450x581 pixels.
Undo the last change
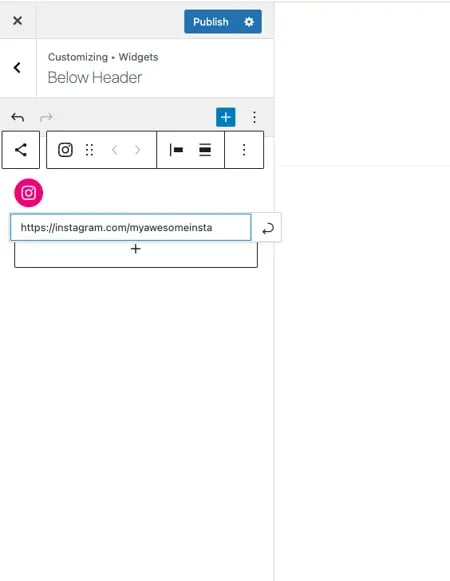[18, 117]
